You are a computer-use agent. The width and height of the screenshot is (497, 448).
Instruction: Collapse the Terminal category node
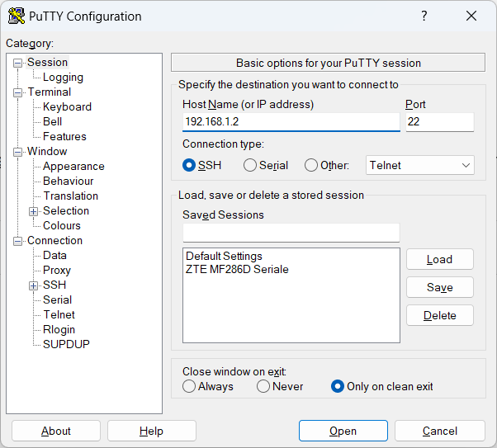coord(18,92)
